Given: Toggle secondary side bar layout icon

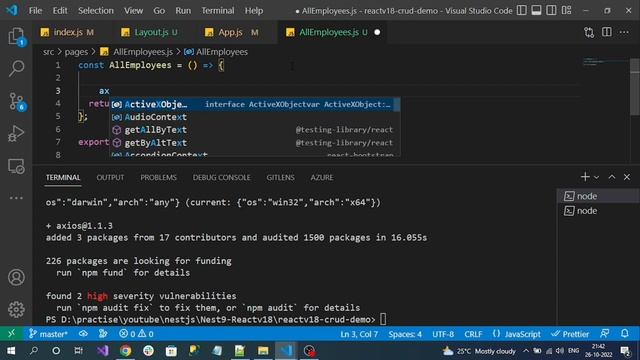Looking at the screenshot, I should point(551,11).
